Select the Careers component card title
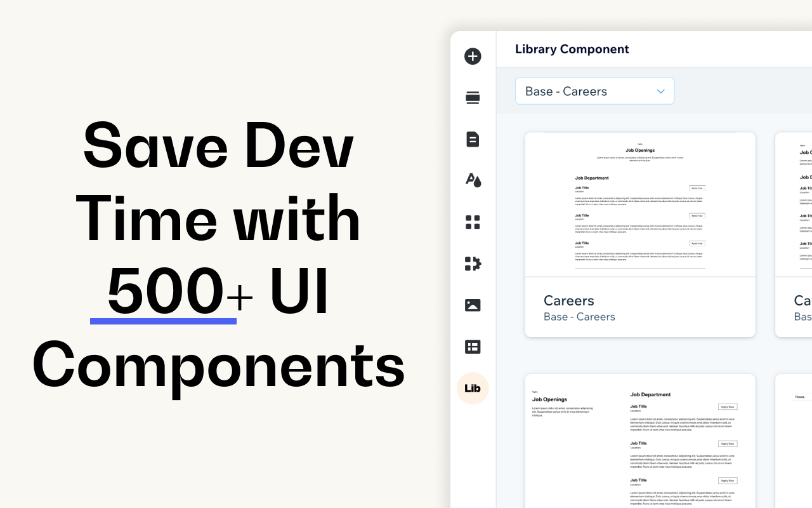 (x=569, y=300)
